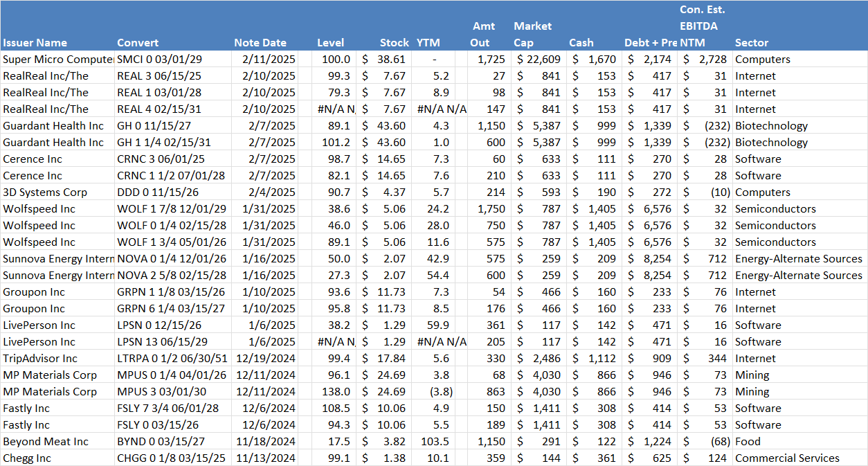Click the 11/18/2024 note date cell
Viewport: 868px width, 466px height.
[x=264, y=442]
